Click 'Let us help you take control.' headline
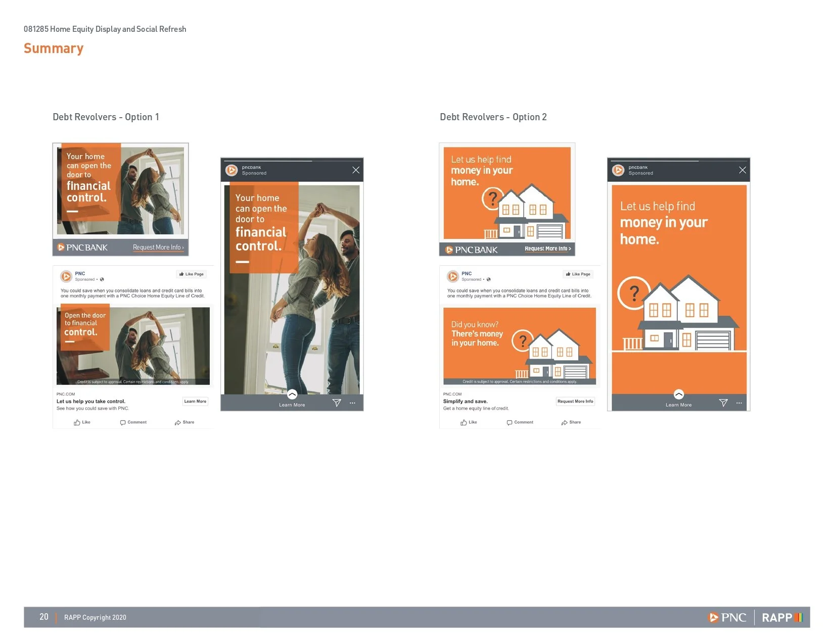The height and width of the screenshot is (644, 834). (x=91, y=402)
